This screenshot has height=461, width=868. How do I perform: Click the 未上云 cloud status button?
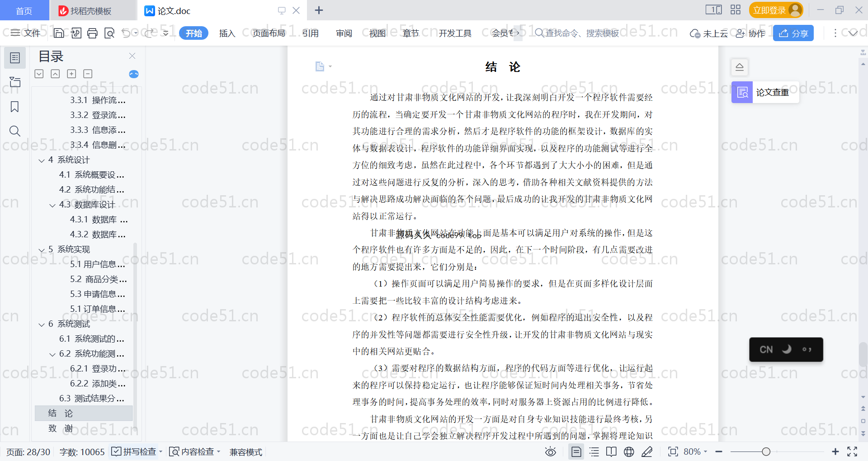(x=709, y=33)
